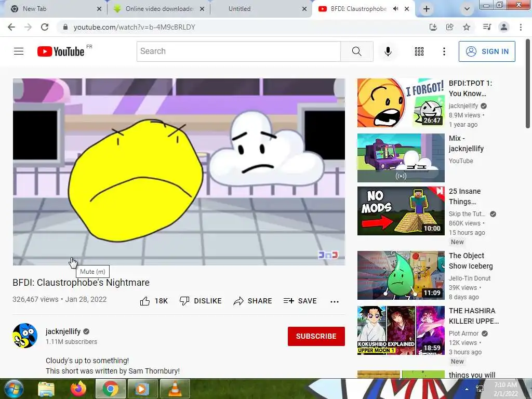The image size is (532, 399).
Task: Bookmark this page with star icon
Action: click(x=467, y=27)
